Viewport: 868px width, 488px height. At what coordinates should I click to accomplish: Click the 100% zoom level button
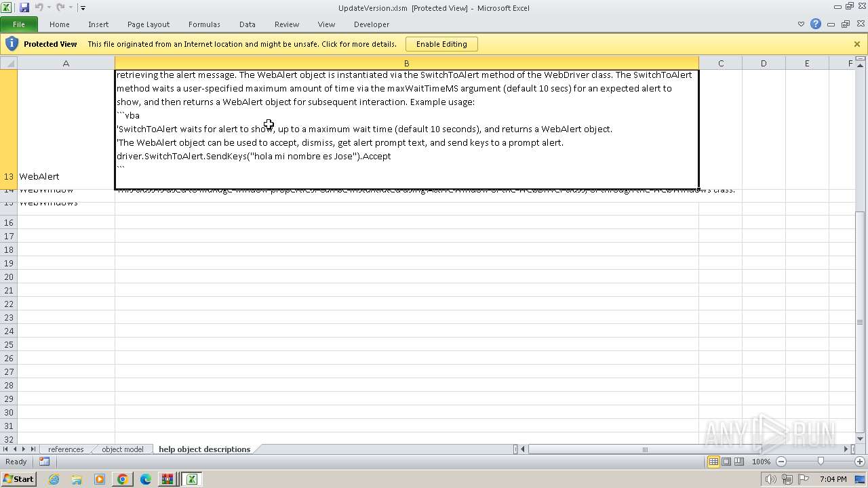pyautogui.click(x=761, y=462)
